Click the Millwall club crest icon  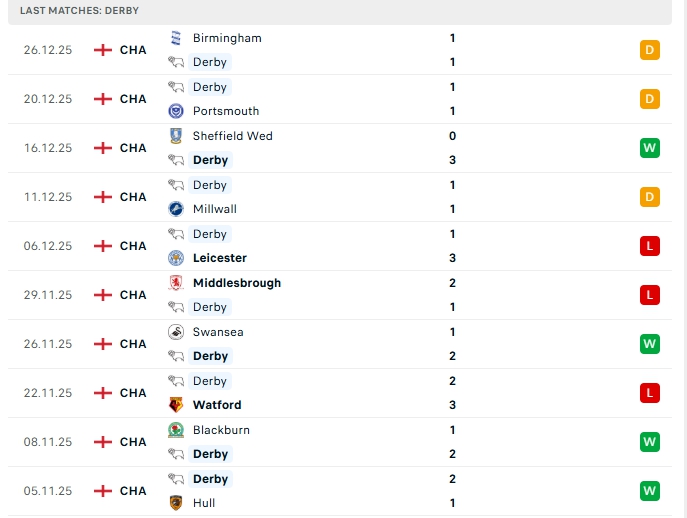(x=176, y=209)
